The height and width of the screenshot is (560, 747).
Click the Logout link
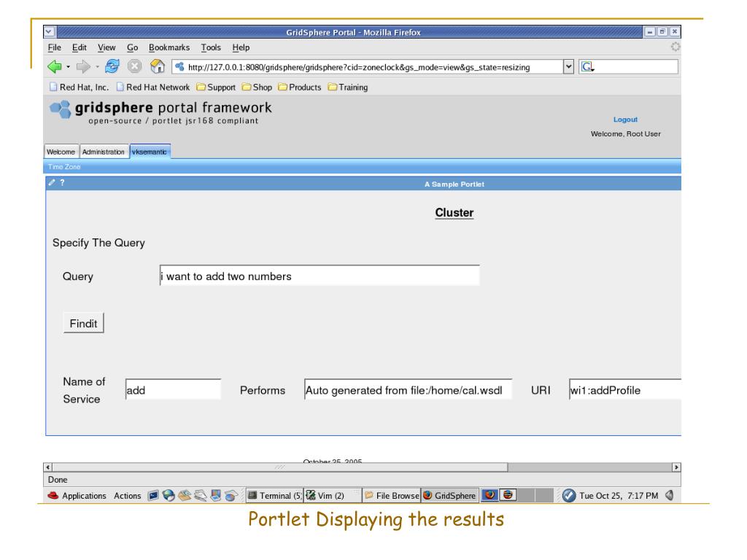[625, 120]
